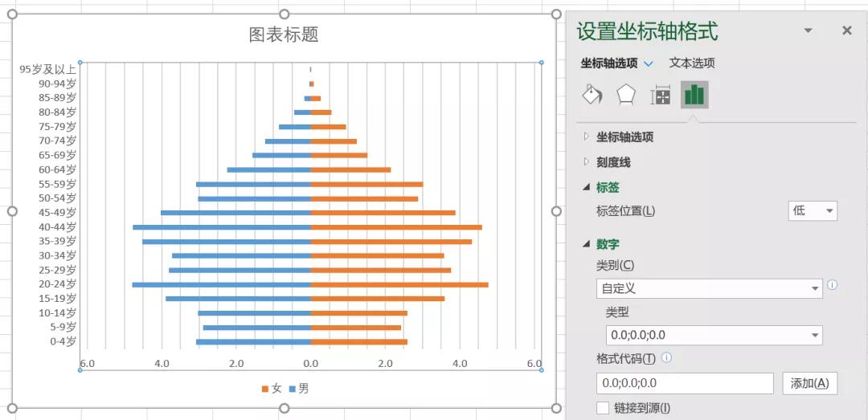This screenshot has width=868, height=420.
Task: Select the 坐标轴选项 tab
Action: (x=609, y=63)
